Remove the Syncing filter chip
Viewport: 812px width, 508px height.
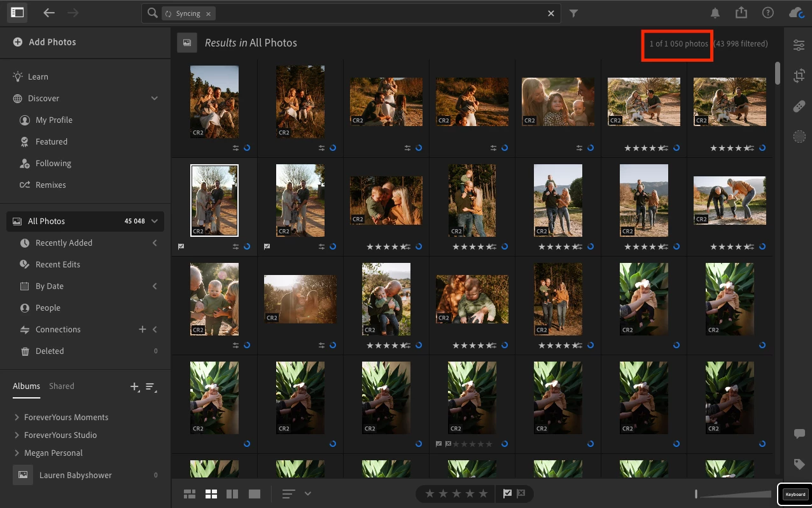[x=208, y=13]
